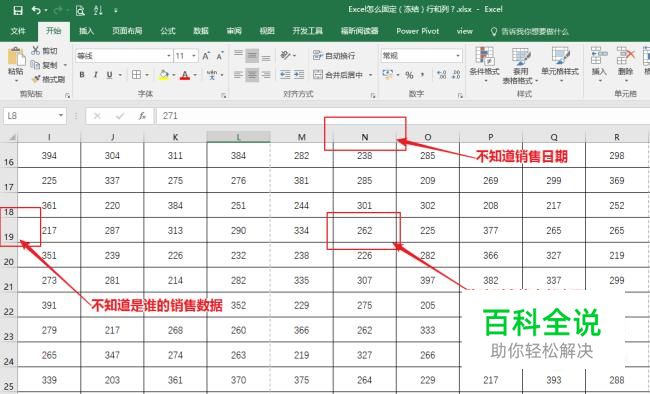Increase font size with larger A icon

[206, 56]
